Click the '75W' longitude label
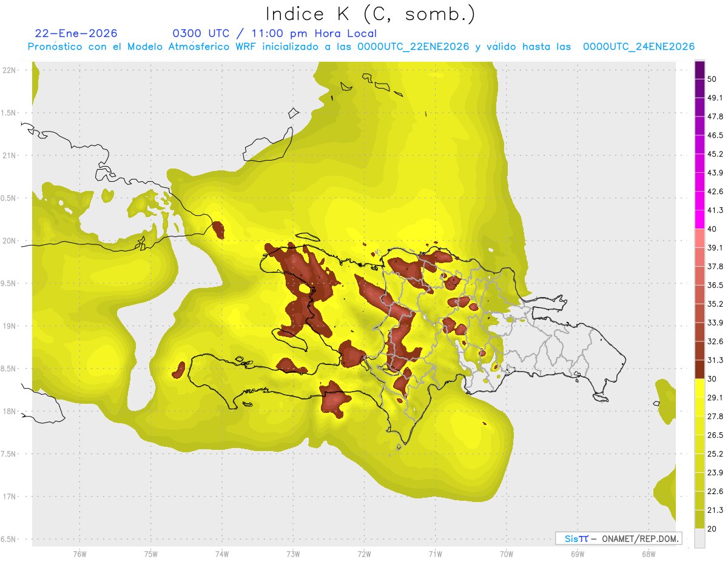The image size is (728, 562). click(x=150, y=555)
